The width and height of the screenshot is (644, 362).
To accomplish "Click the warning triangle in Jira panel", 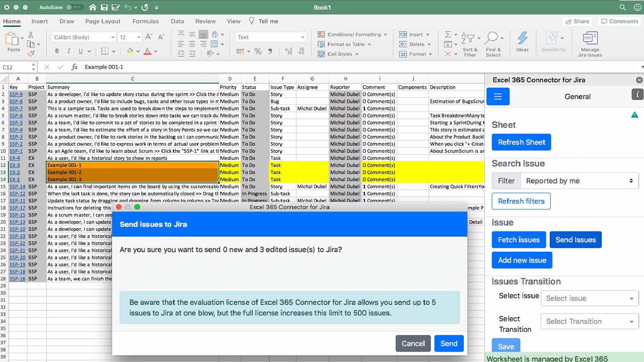I will click(635, 115).
